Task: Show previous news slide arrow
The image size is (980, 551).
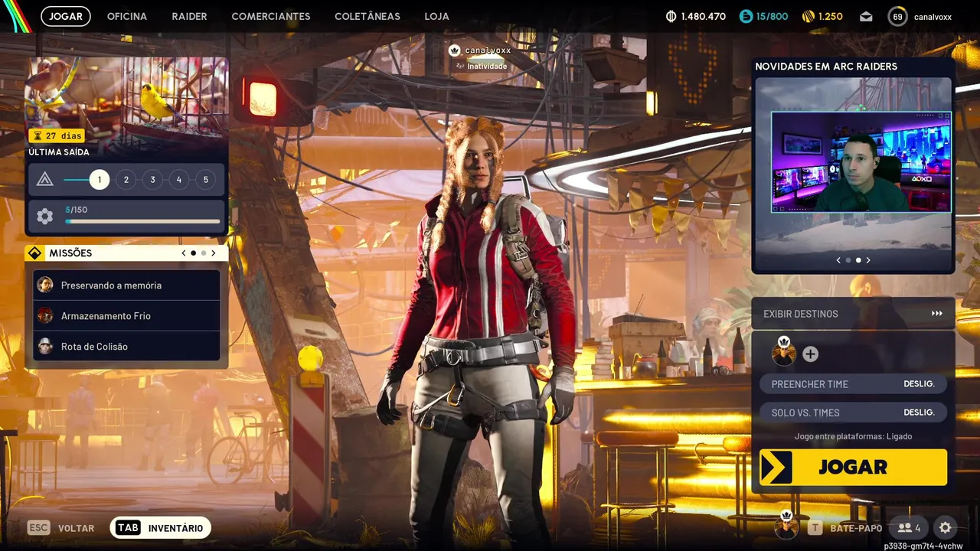Action: 838,260
